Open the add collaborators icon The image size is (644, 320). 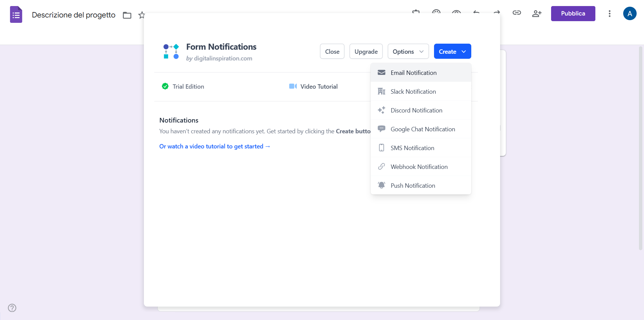537,13
